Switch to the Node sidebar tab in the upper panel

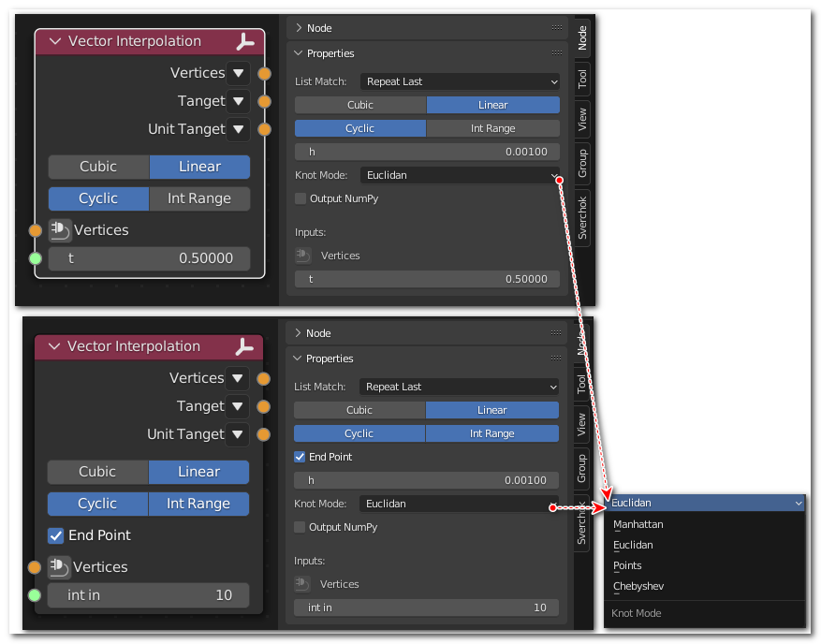coord(582,38)
